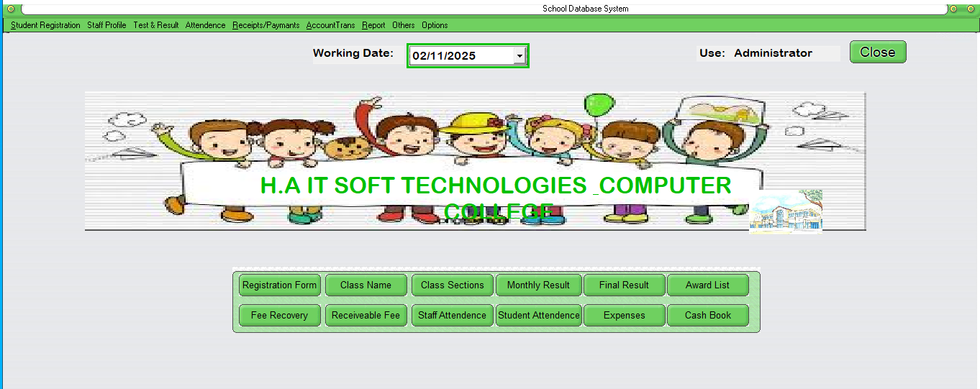Open the Test & Result menu

tap(155, 25)
